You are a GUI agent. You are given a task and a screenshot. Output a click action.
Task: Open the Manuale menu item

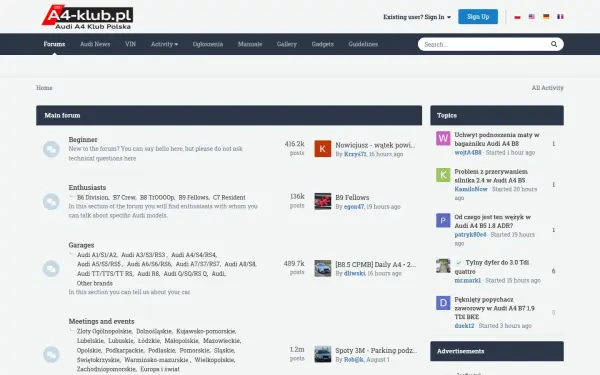[250, 44]
